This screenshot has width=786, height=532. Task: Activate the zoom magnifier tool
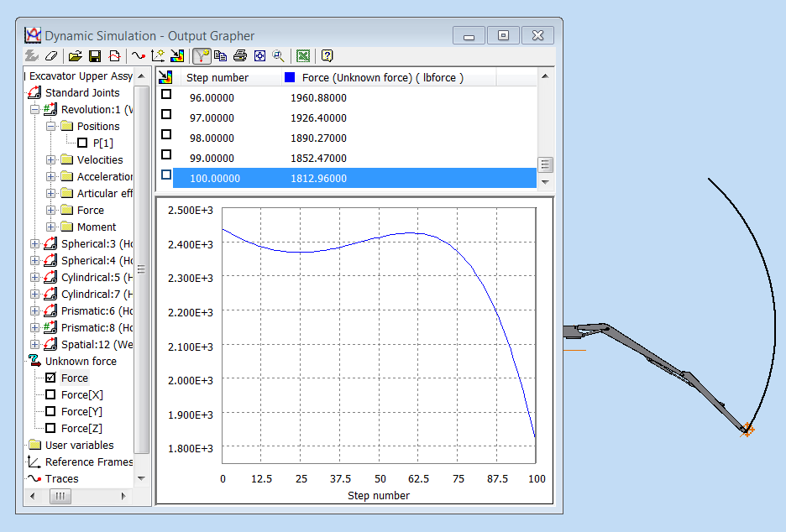[278, 55]
